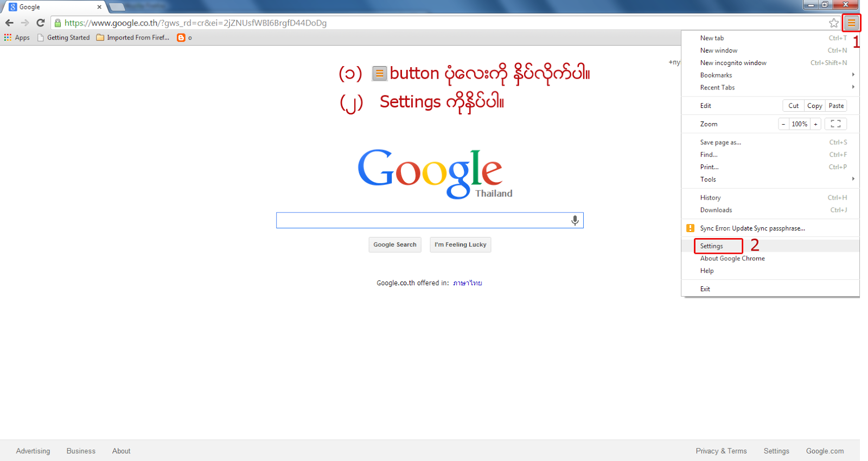Choose New incognito window
This screenshot has width=868, height=461.
(770, 63)
